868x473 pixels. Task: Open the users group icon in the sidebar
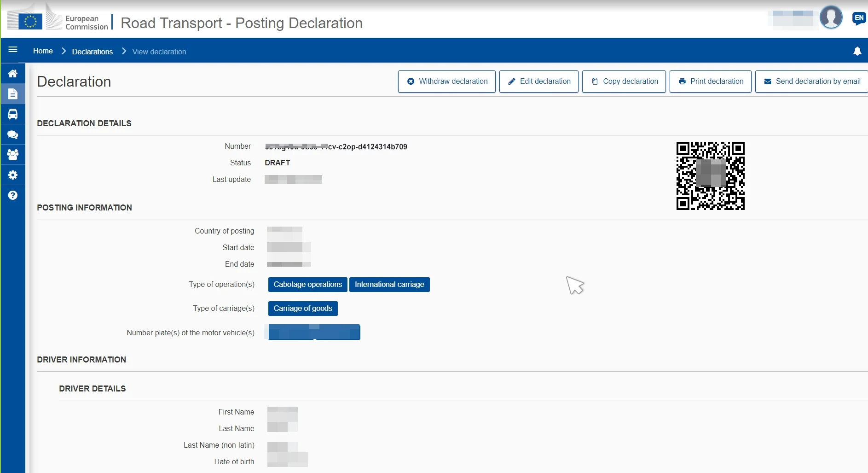click(x=13, y=155)
